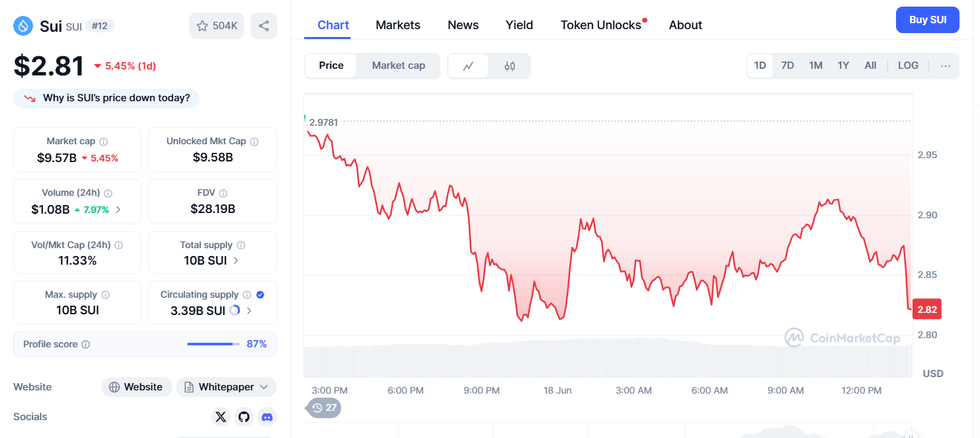Expand Circulating supply details chevron
The image size is (980, 438).
[249, 310]
